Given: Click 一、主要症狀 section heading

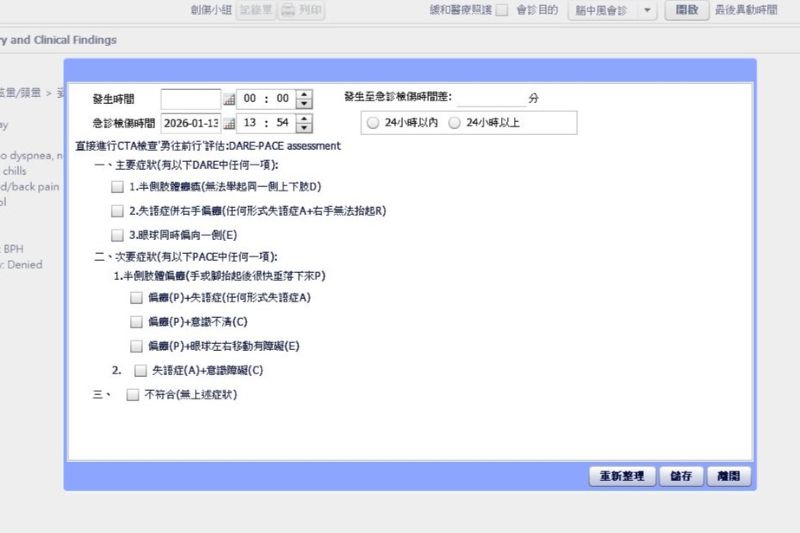Looking at the screenshot, I should [186, 165].
